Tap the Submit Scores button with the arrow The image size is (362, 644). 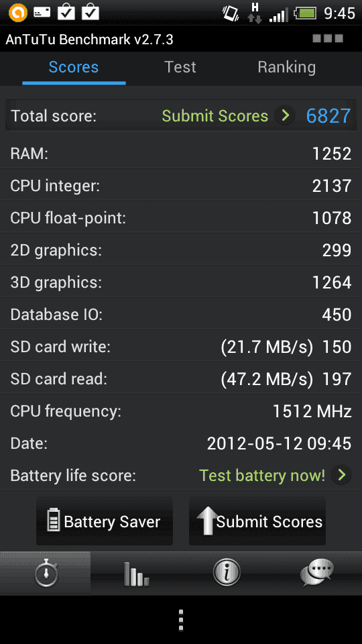[x=257, y=521]
